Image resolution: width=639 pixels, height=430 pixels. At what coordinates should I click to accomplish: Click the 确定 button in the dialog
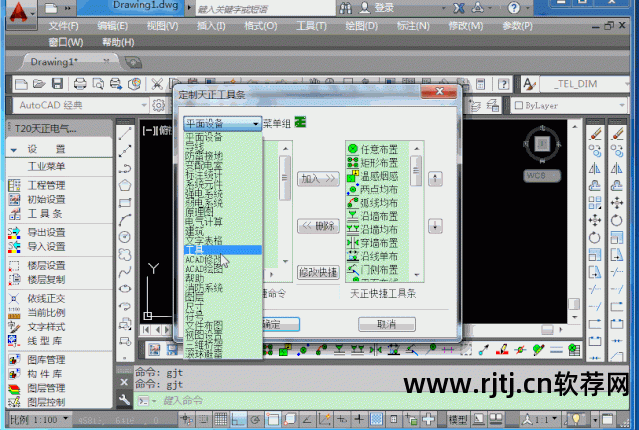(x=280, y=324)
